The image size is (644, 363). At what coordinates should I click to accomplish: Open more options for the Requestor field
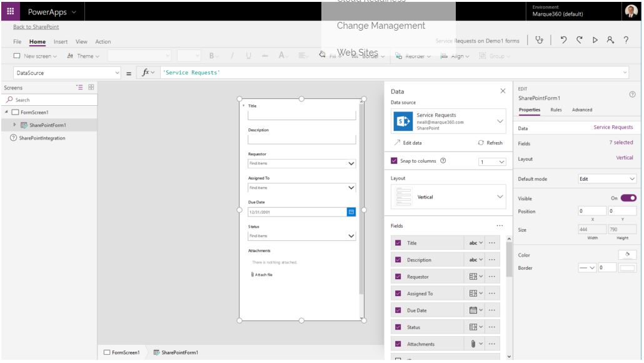[492, 277]
